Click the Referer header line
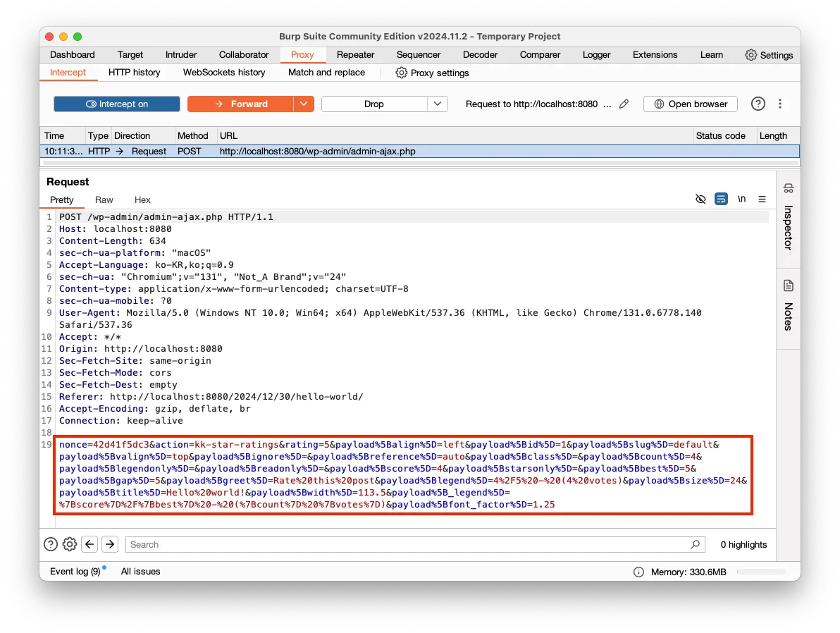 [211, 397]
